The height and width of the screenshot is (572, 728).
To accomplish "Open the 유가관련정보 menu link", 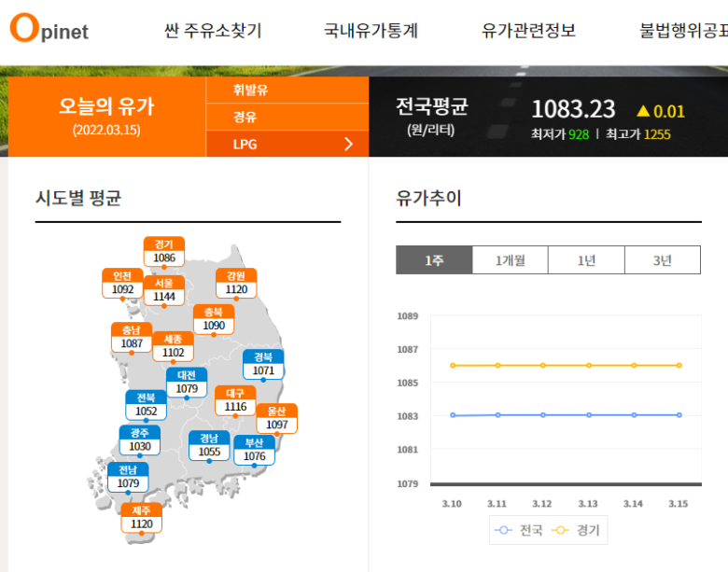I will [528, 31].
